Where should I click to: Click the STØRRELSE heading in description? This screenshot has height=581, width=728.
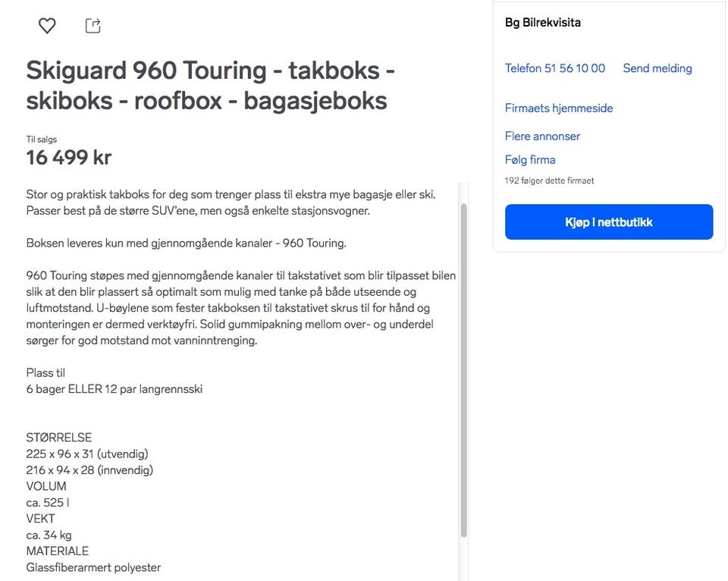point(59,438)
